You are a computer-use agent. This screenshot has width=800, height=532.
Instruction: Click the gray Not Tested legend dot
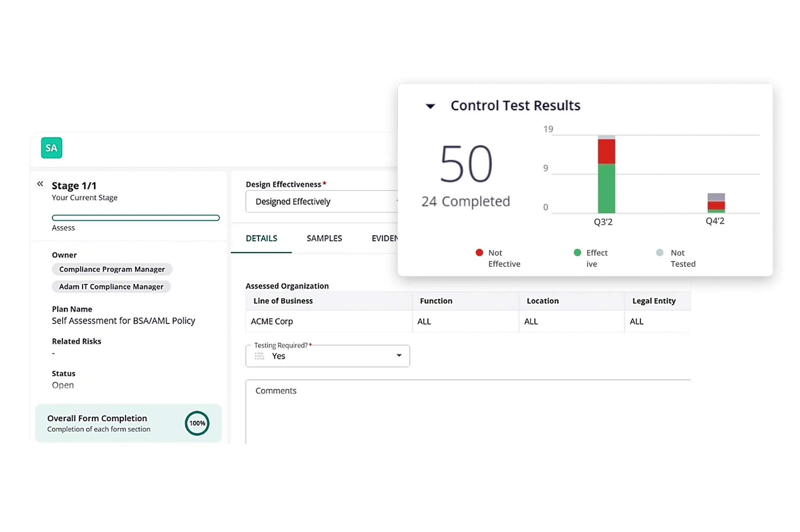660,253
